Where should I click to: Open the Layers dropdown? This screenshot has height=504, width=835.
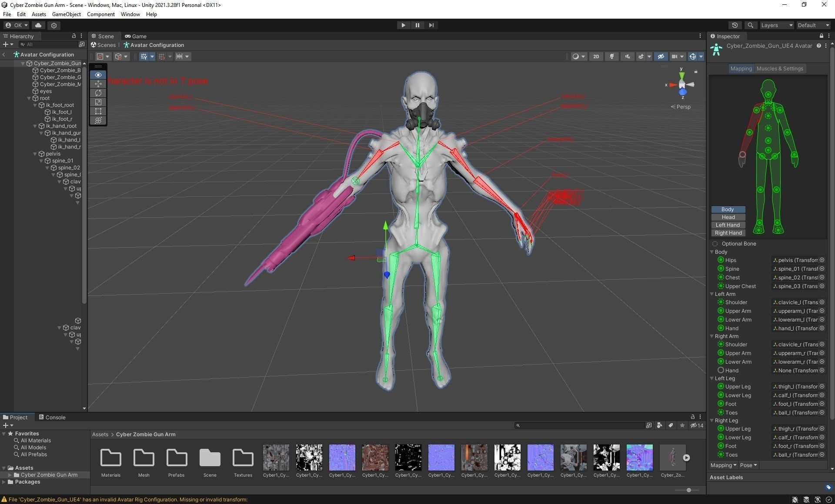777,25
